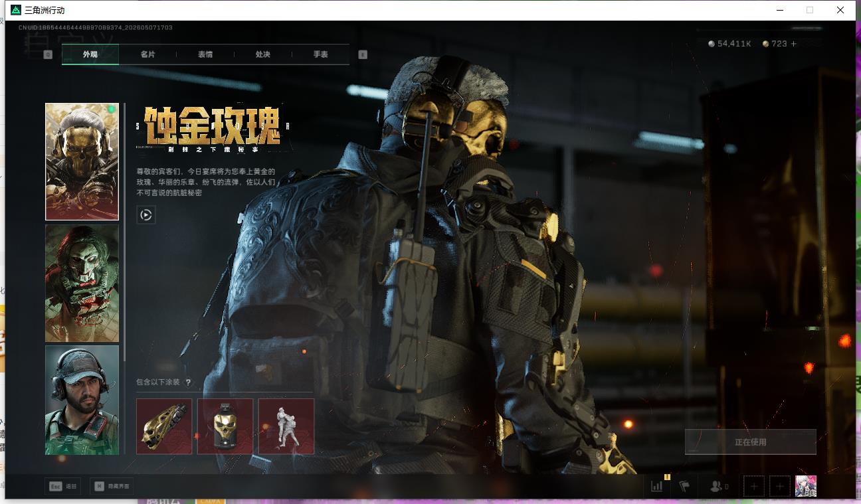Viewport: 861px width, 504px height.
Task: Open the white figures execution item
Action: [x=286, y=426]
